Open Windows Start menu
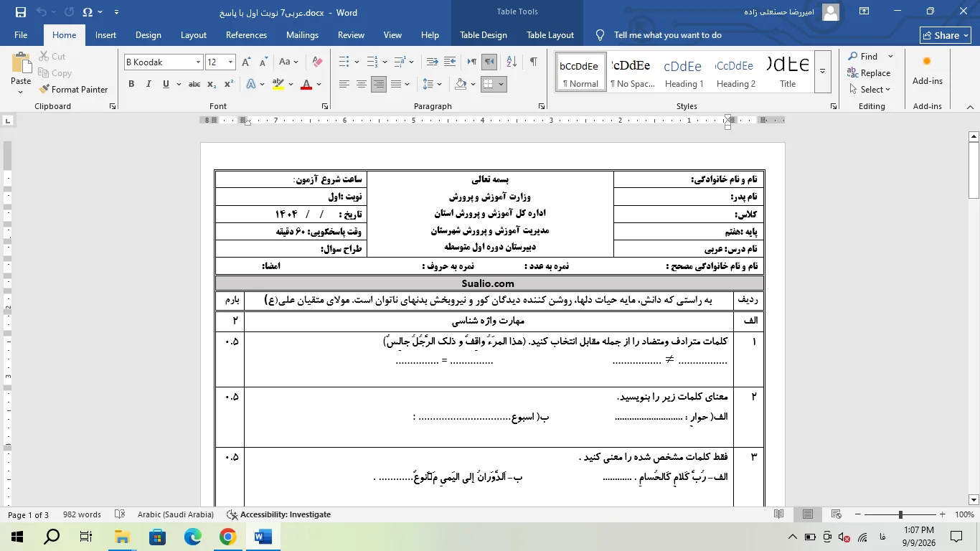Viewport: 980px width, 551px height. click(x=17, y=537)
